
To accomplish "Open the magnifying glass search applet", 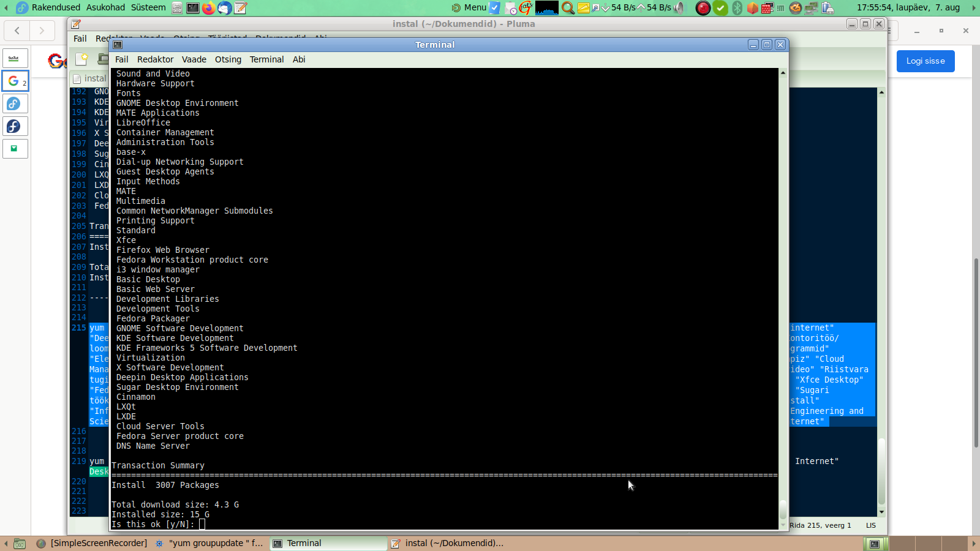I will click(568, 8).
